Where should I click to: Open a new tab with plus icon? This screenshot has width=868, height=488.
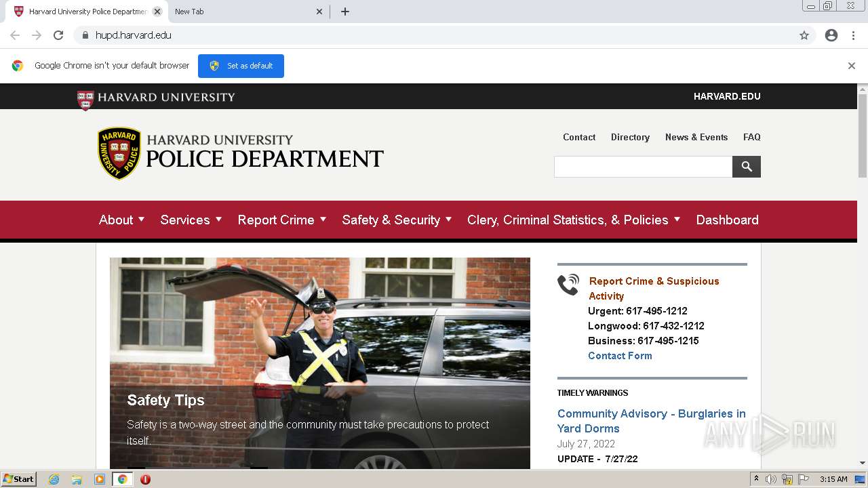coord(345,12)
